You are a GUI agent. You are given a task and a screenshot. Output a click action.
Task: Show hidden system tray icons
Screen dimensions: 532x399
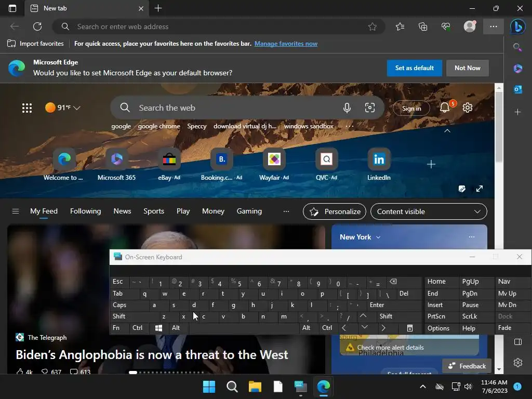click(423, 387)
